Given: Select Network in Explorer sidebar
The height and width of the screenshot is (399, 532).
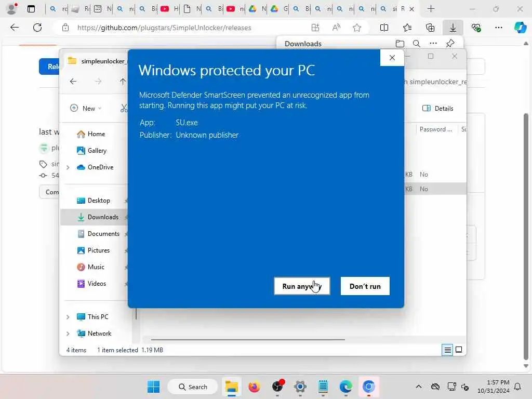Looking at the screenshot, I should coord(94,334).
